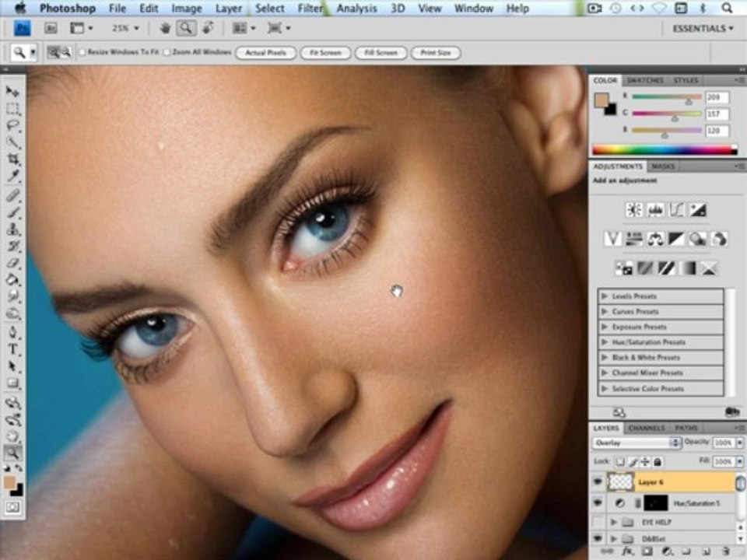The width and height of the screenshot is (747, 560).
Task: Switch to the Channels tab
Action: point(646,428)
